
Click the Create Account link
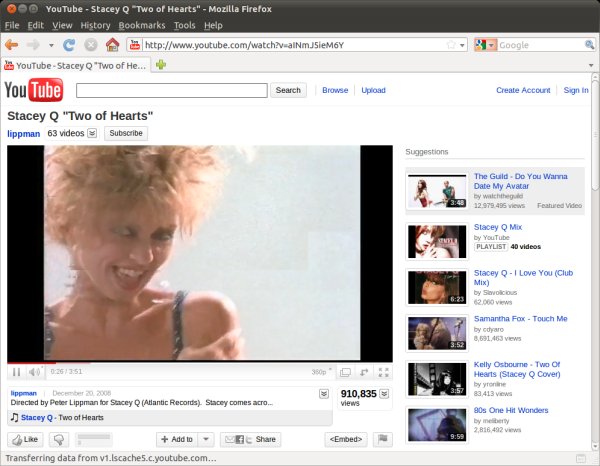pos(523,90)
